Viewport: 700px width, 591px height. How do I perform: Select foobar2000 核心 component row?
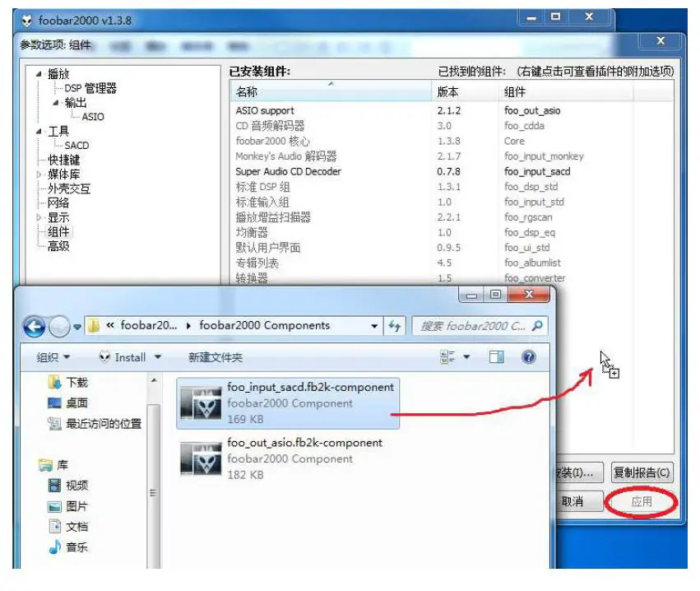452,141
